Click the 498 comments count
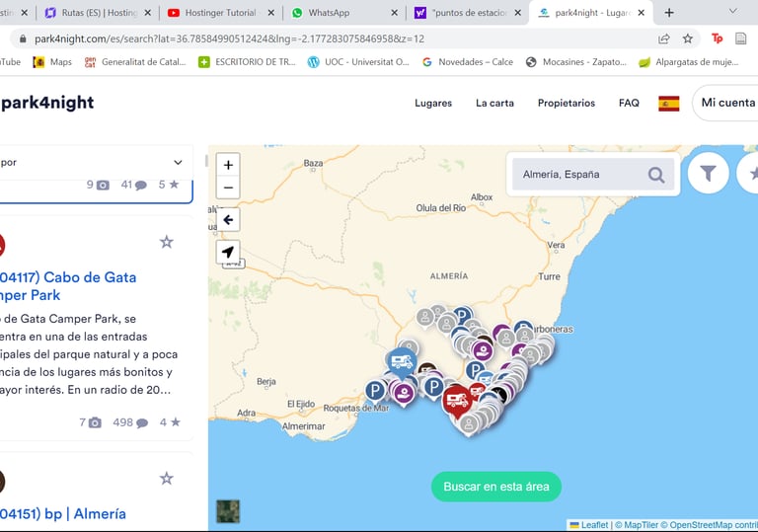 (x=130, y=422)
